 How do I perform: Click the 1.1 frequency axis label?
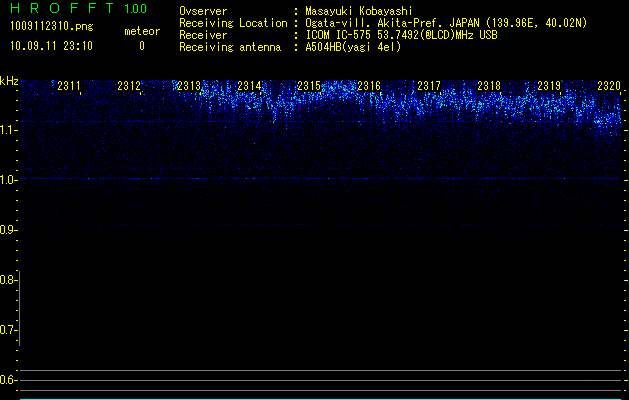click(8, 130)
